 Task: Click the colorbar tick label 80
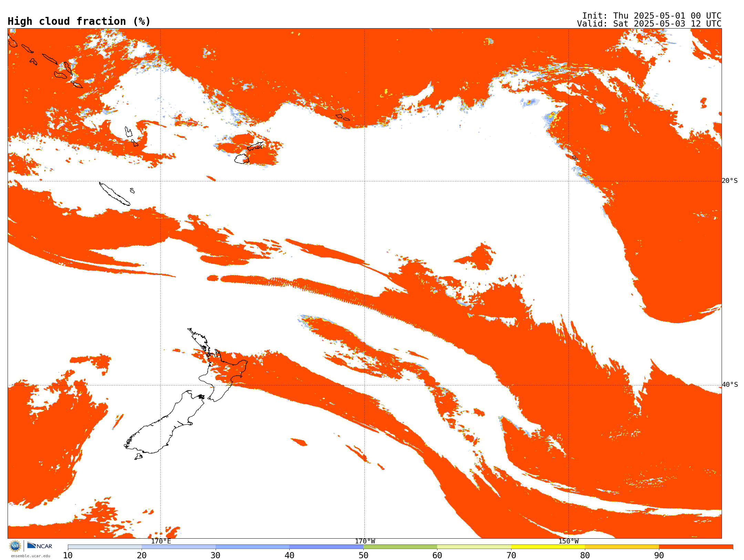click(x=585, y=556)
